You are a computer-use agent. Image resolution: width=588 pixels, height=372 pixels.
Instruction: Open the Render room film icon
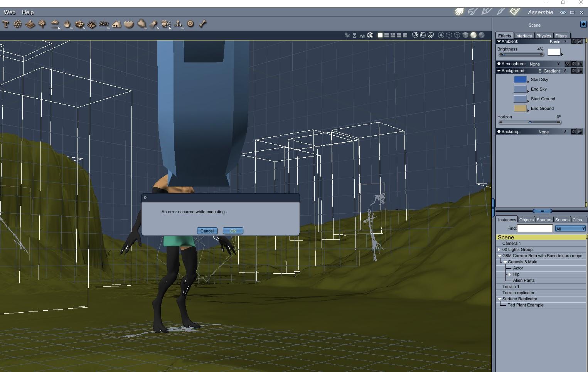click(x=515, y=12)
